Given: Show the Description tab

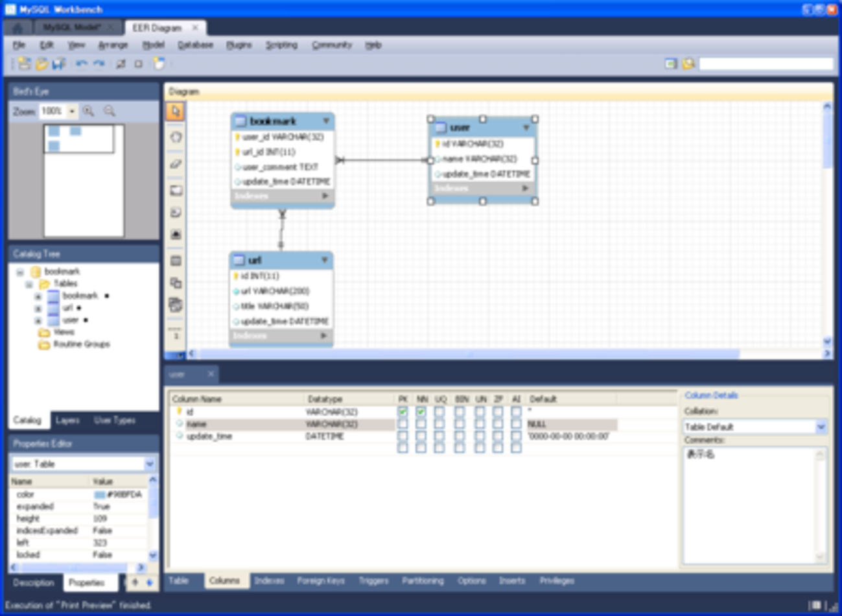Looking at the screenshot, I should tap(34, 582).
